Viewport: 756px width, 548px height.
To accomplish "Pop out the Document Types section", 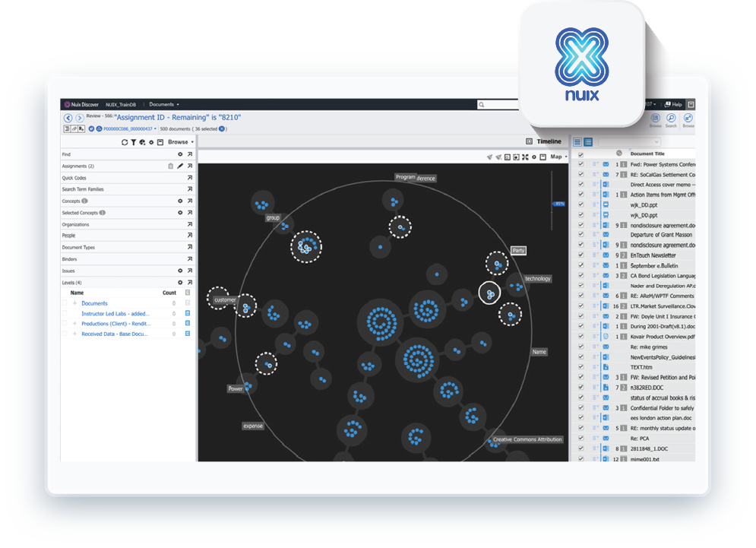I will coord(190,247).
